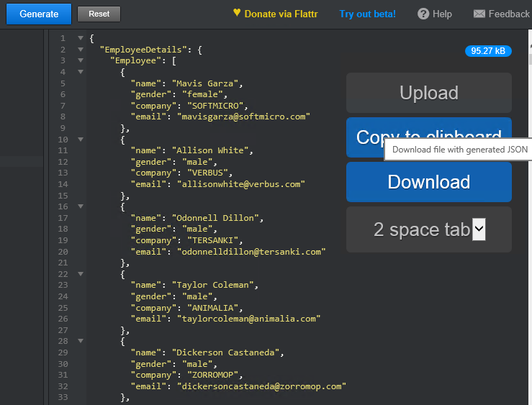532x405 pixels.
Task: Collapse the root object at line 1
Action: tap(81, 38)
